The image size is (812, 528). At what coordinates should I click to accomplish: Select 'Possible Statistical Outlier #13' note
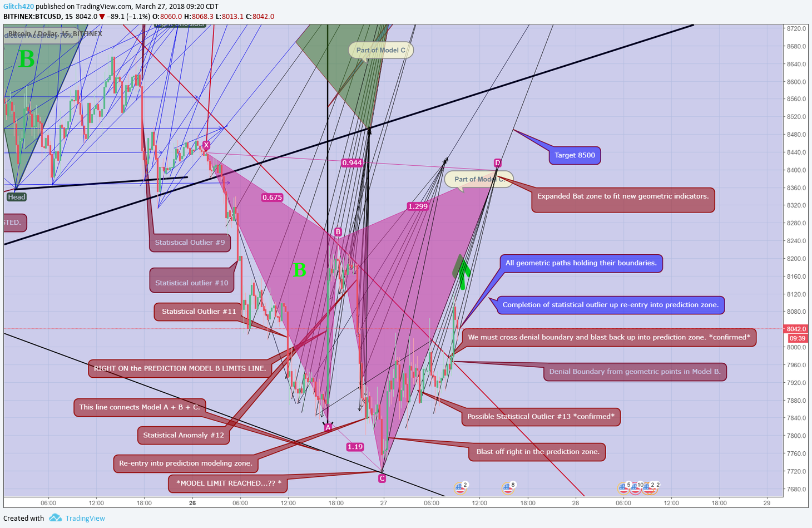(541, 417)
